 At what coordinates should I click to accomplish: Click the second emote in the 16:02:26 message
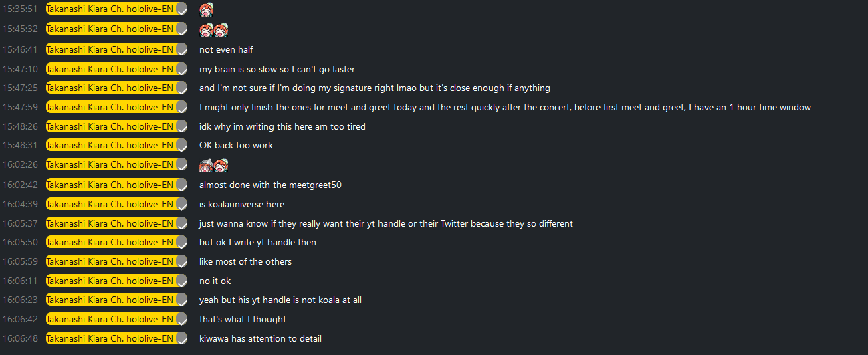click(x=221, y=165)
